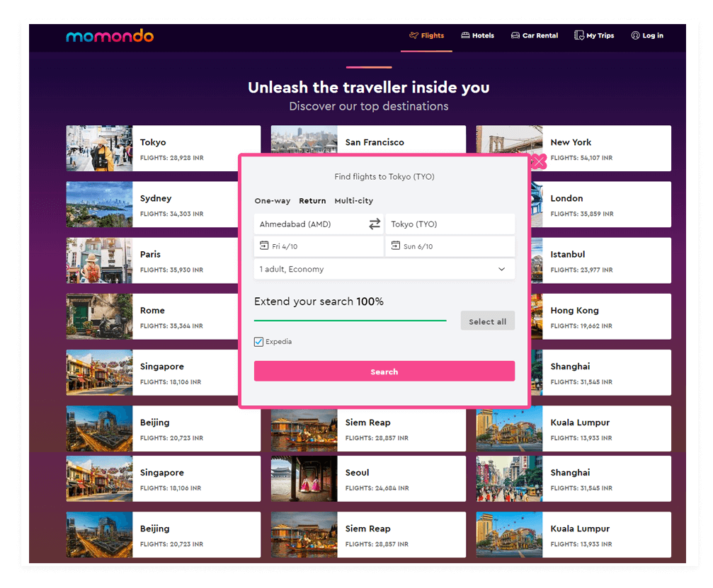Open the Paris destination card
Image resolution: width=713 pixels, height=588 pixels.
pos(152,260)
